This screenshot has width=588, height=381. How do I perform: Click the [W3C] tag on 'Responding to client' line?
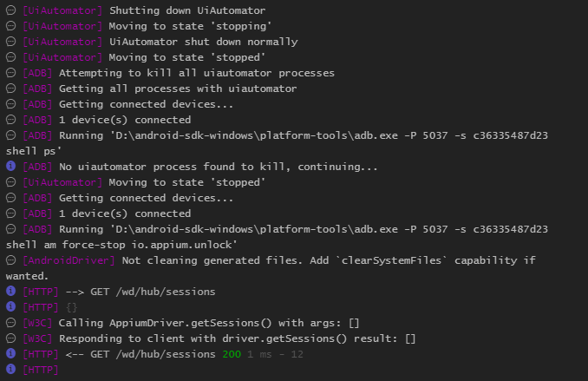(37, 338)
